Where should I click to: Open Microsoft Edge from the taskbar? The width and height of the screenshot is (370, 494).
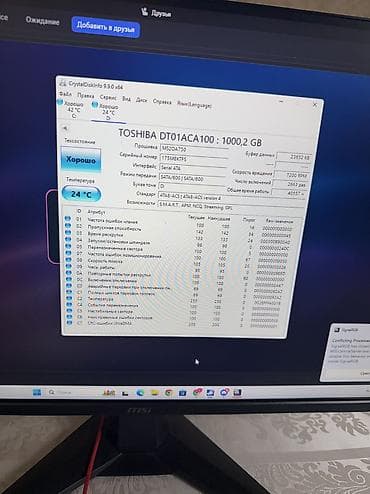point(140,393)
